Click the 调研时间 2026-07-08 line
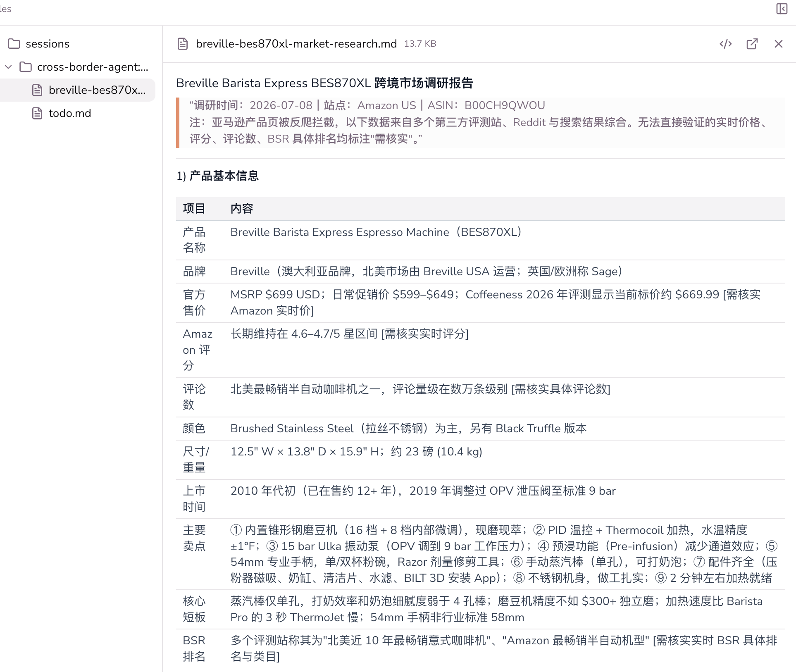796x672 pixels. click(x=367, y=105)
